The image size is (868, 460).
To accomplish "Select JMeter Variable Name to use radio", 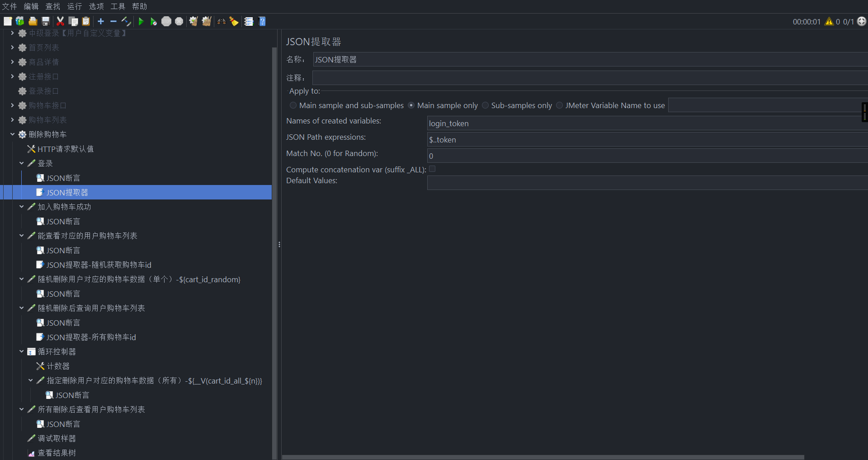I will (559, 105).
